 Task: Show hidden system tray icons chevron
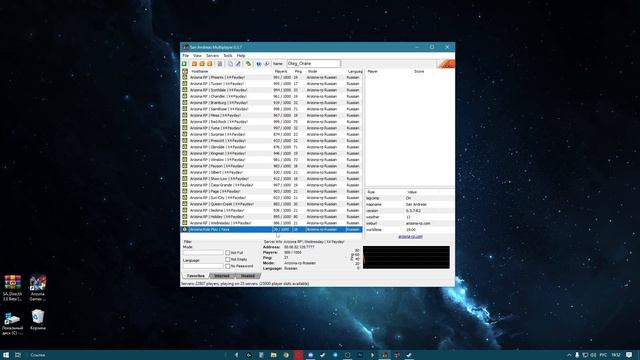(x=569, y=355)
